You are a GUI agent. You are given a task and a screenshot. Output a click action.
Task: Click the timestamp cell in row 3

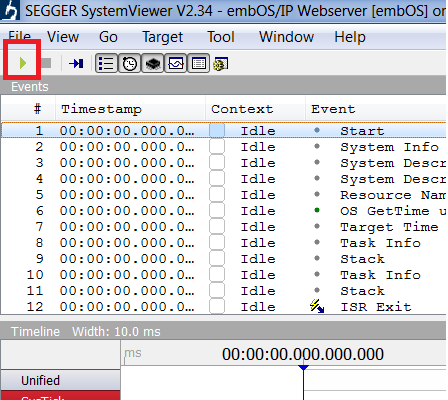(x=127, y=163)
